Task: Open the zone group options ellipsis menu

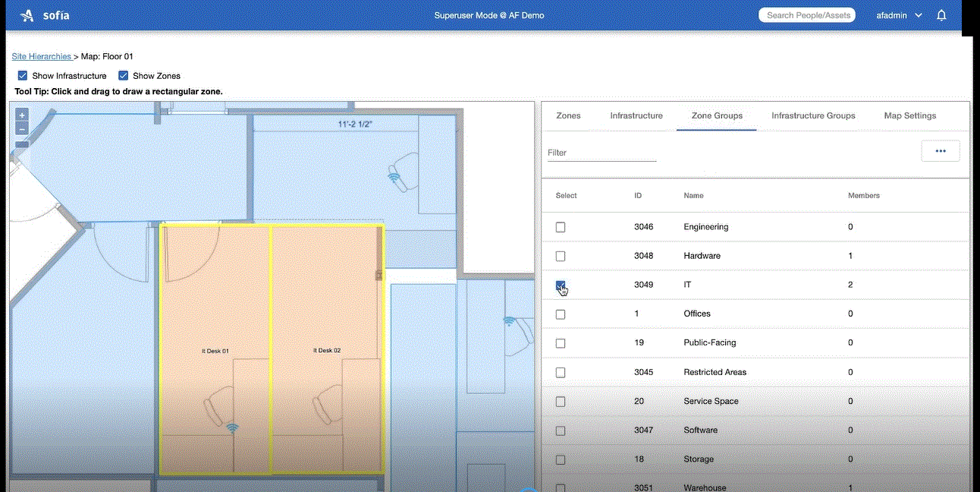Action: 940,150
